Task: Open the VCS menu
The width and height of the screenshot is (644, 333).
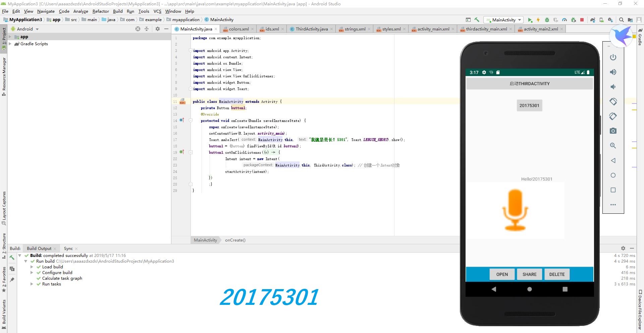Action: click(157, 11)
